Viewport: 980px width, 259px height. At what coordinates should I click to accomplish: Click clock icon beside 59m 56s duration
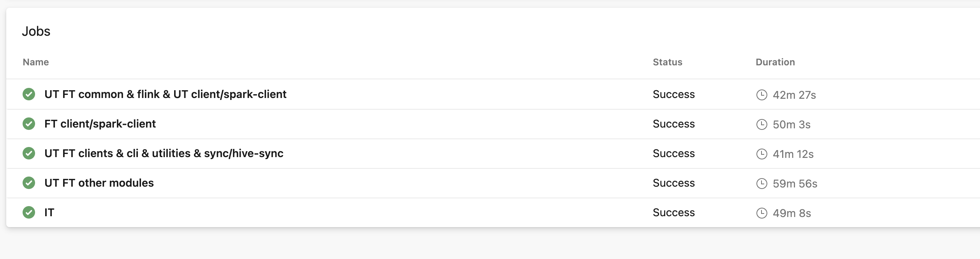[x=761, y=184]
